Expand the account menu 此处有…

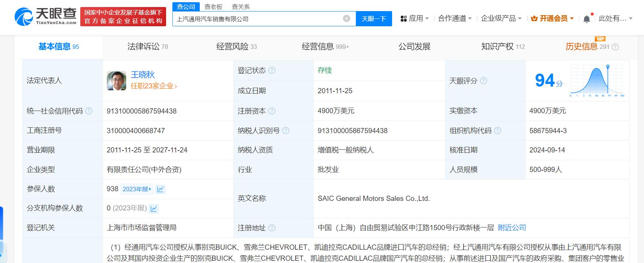point(616,18)
